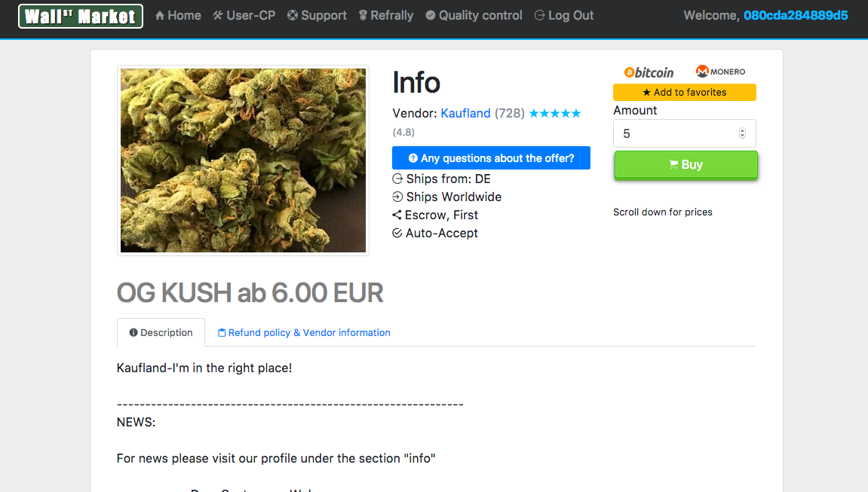Select the Monero payment logo
This screenshot has height=492, width=868.
[720, 72]
